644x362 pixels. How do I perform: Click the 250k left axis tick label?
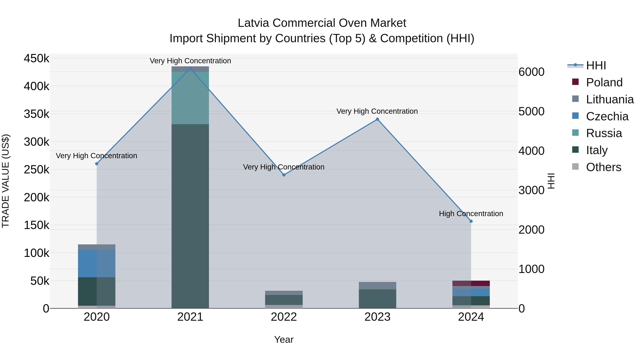pos(36,170)
